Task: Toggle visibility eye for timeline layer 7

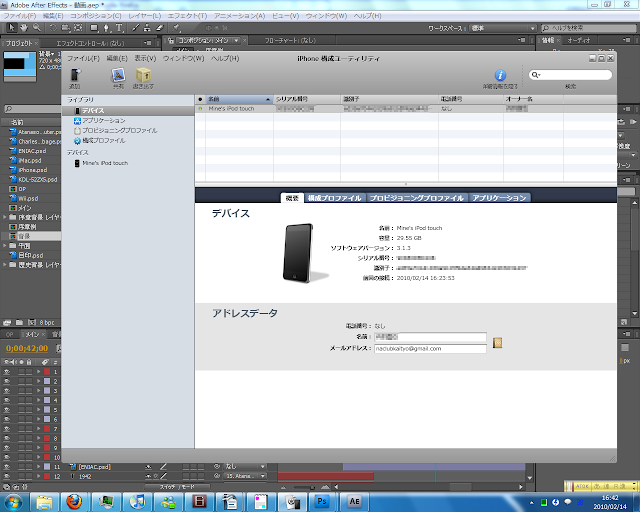Action: click(x=7, y=429)
